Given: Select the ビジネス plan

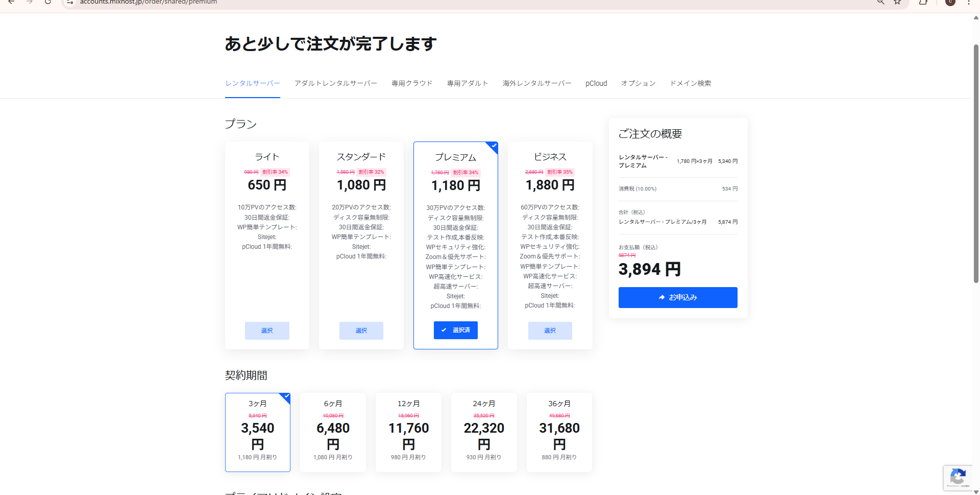Looking at the screenshot, I should (x=550, y=331).
